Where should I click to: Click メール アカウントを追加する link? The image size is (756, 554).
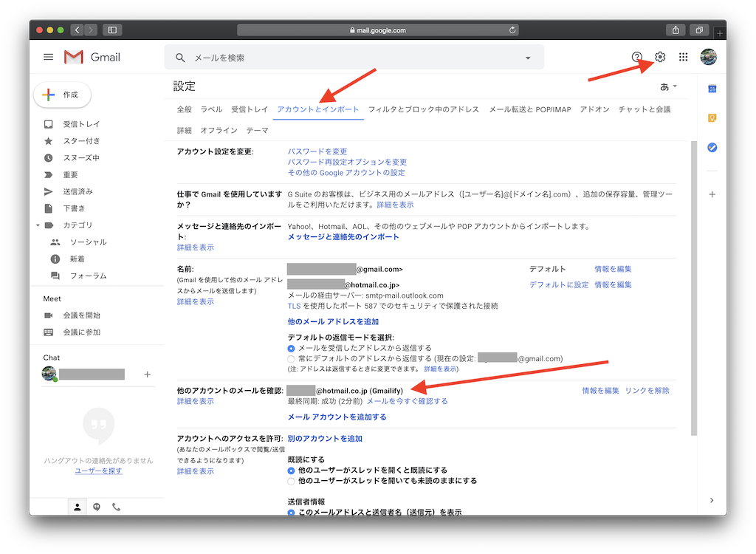337,417
